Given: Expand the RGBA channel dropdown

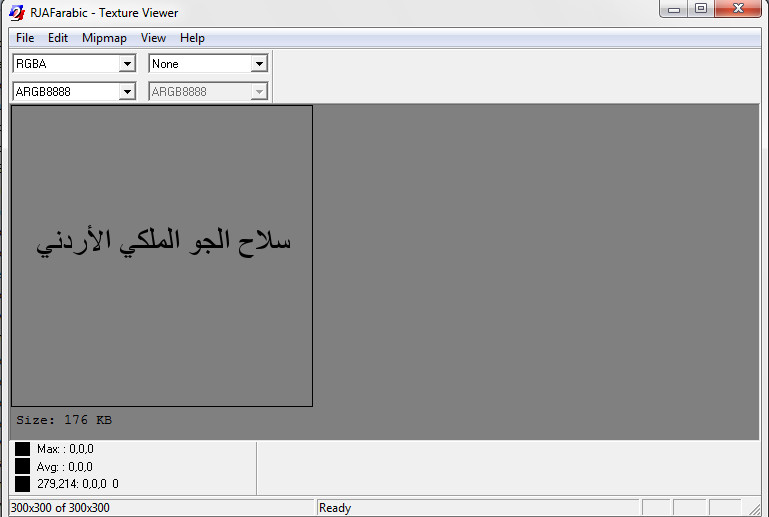Looking at the screenshot, I should coord(128,64).
